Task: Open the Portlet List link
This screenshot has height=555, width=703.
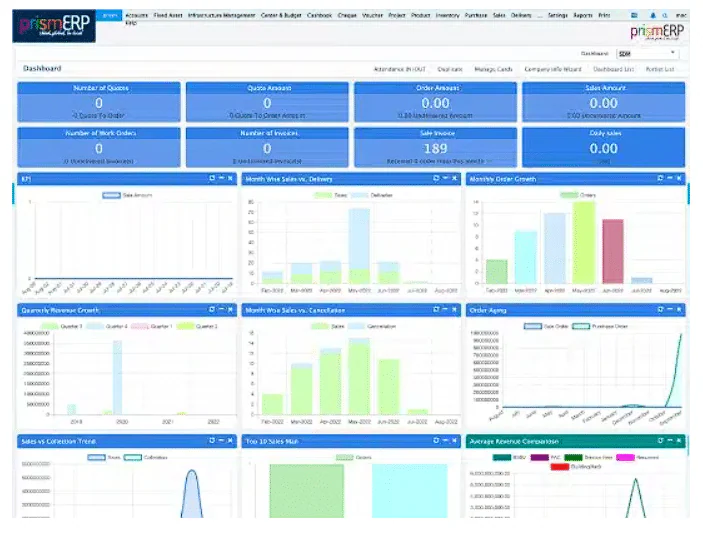Action: (x=660, y=69)
